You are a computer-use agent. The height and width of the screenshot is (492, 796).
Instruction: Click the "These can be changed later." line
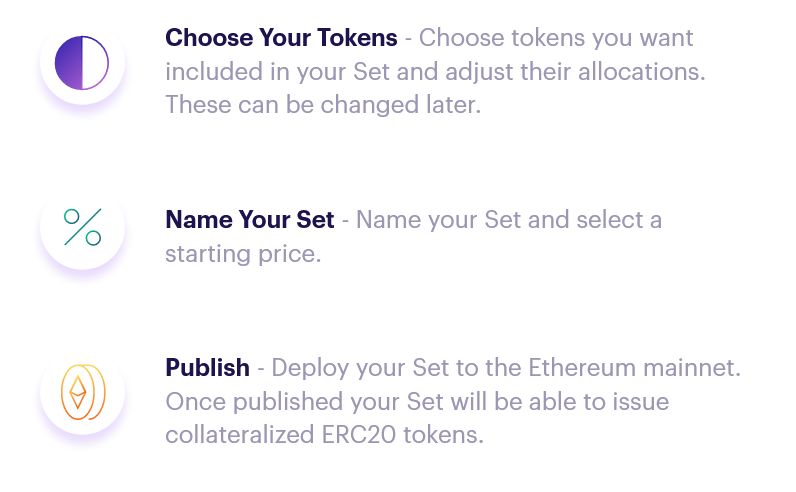pos(323,105)
